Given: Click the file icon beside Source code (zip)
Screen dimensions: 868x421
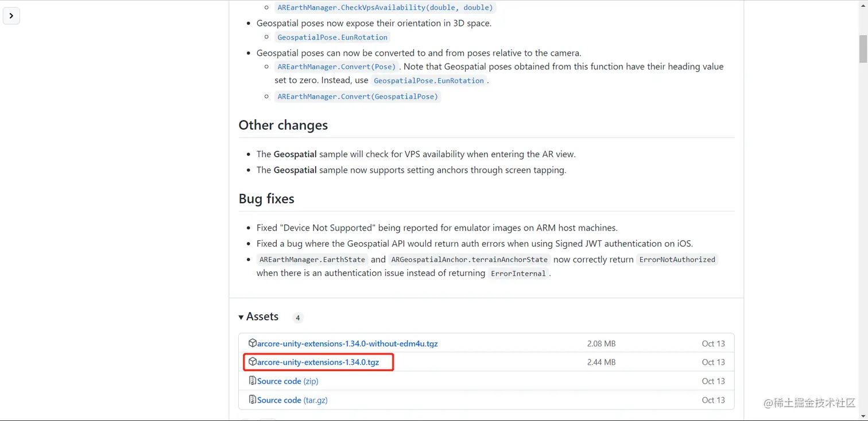Looking at the screenshot, I should tap(252, 381).
